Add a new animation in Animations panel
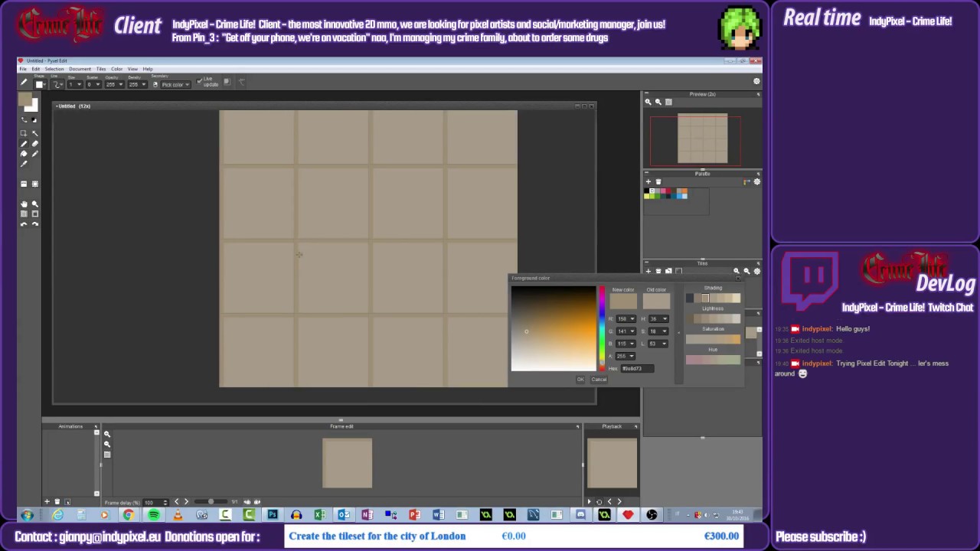Screen dimensions: 980x551 [47, 501]
